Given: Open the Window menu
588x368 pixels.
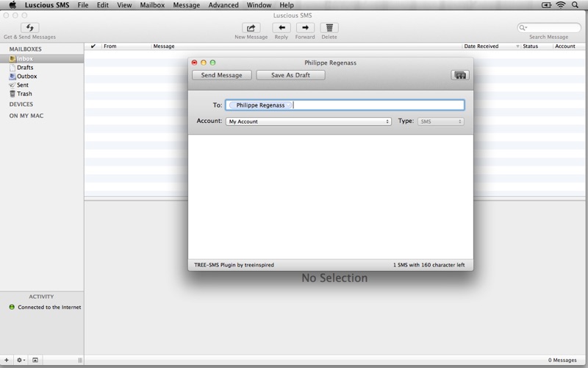Looking at the screenshot, I should [x=259, y=5].
